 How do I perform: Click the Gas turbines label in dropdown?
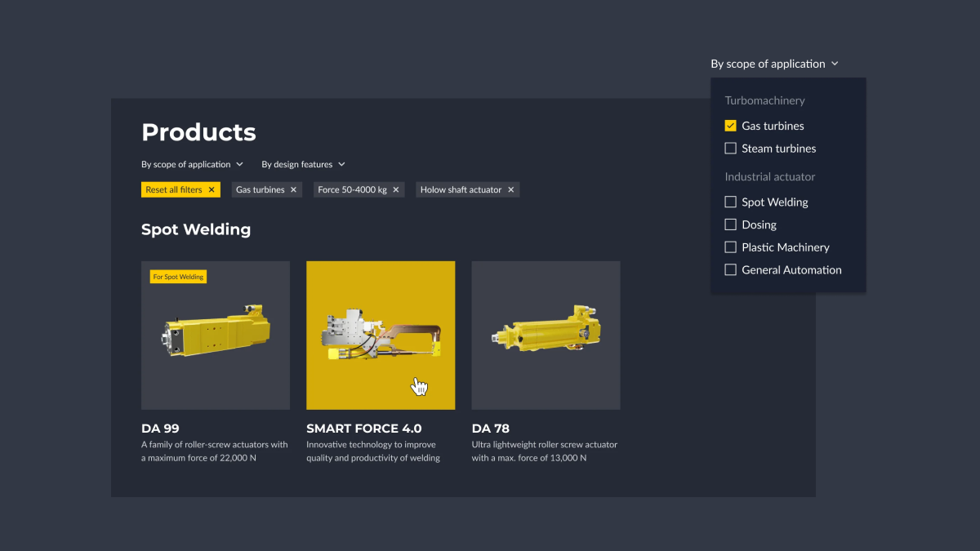click(x=773, y=126)
